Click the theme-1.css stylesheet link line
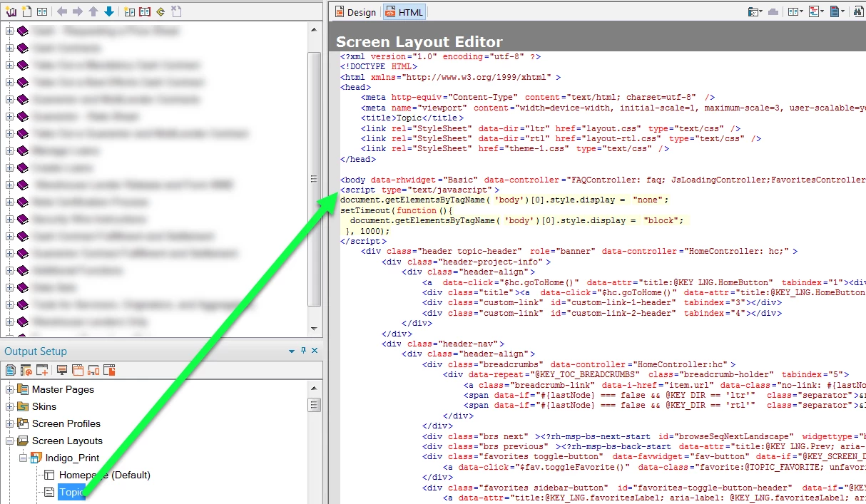The width and height of the screenshot is (866, 504). point(515,148)
